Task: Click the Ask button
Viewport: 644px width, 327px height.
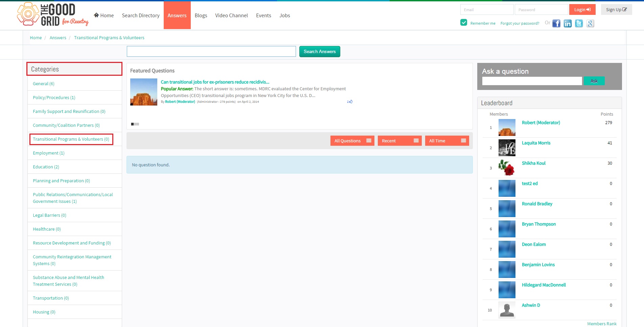Action: pyautogui.click(x=594, y=81)
